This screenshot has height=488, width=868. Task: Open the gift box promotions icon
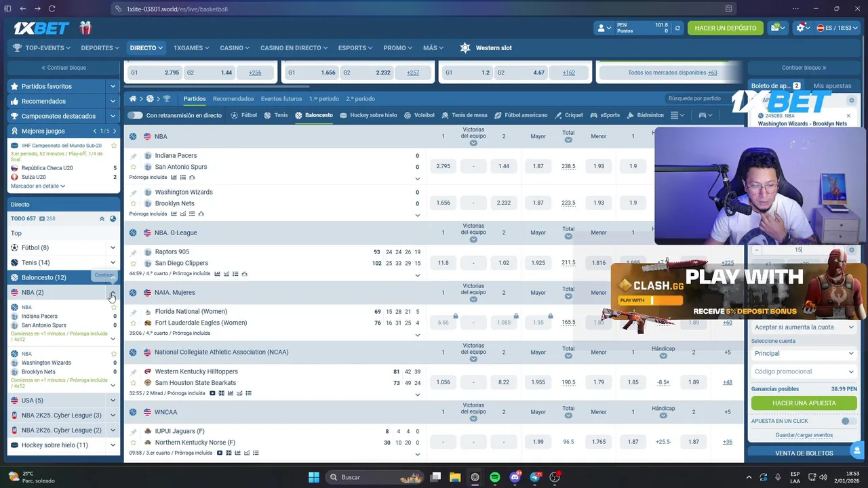(85, 28)
